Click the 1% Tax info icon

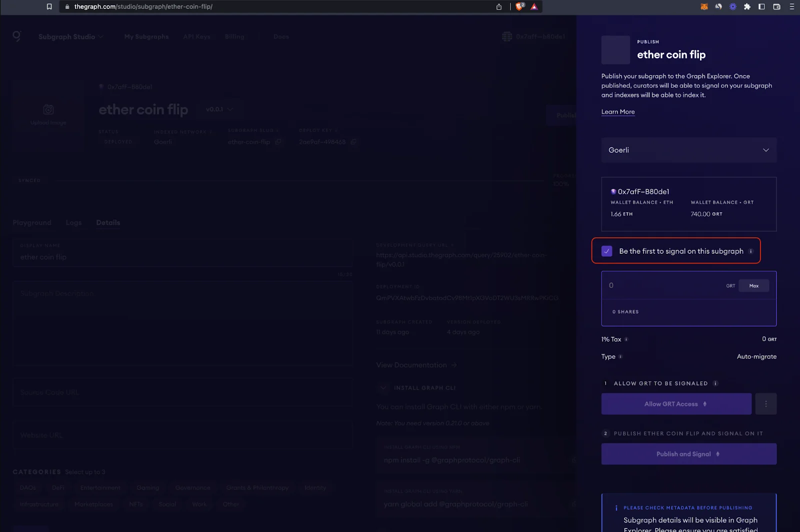click(x=626, y=339)
